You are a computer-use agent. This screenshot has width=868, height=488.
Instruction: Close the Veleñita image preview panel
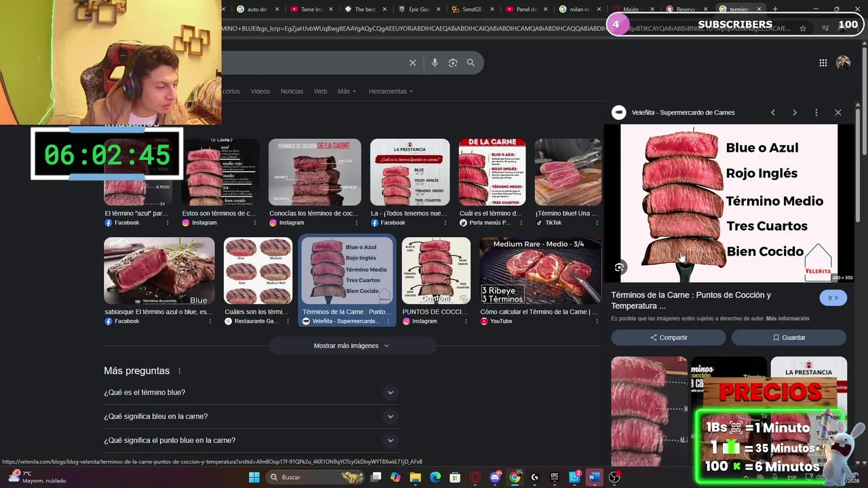[838, 113]
